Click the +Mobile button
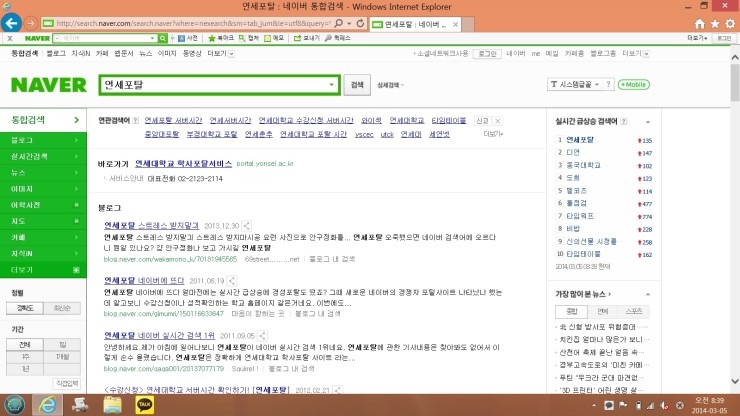This screenshot has width=740, height=416. pos(634,85)
